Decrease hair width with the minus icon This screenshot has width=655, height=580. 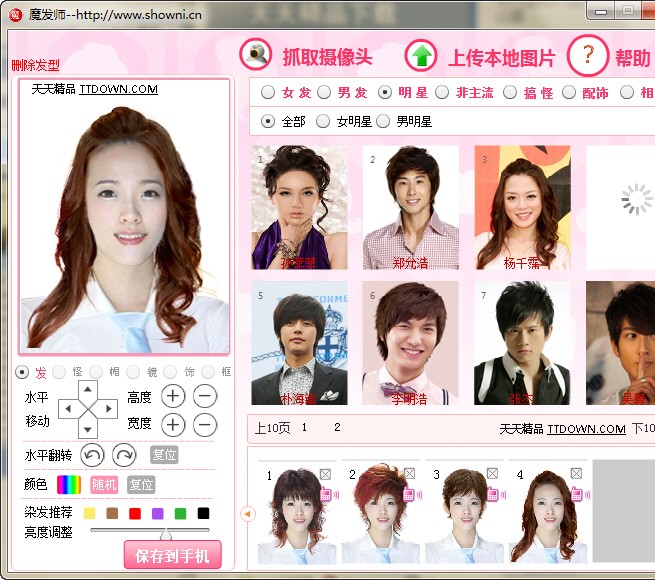(x=204, y=424)
